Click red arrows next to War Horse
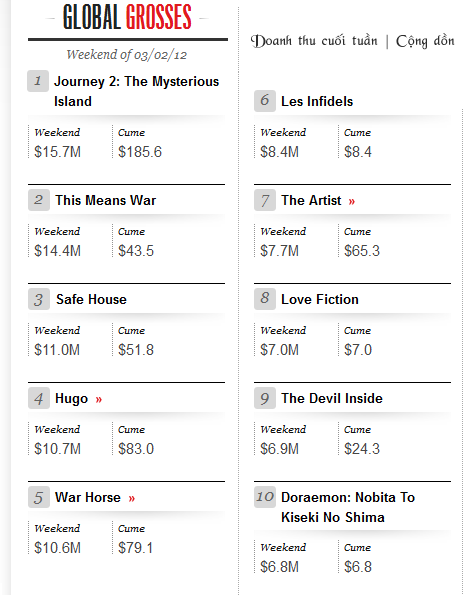 (132, 498)
